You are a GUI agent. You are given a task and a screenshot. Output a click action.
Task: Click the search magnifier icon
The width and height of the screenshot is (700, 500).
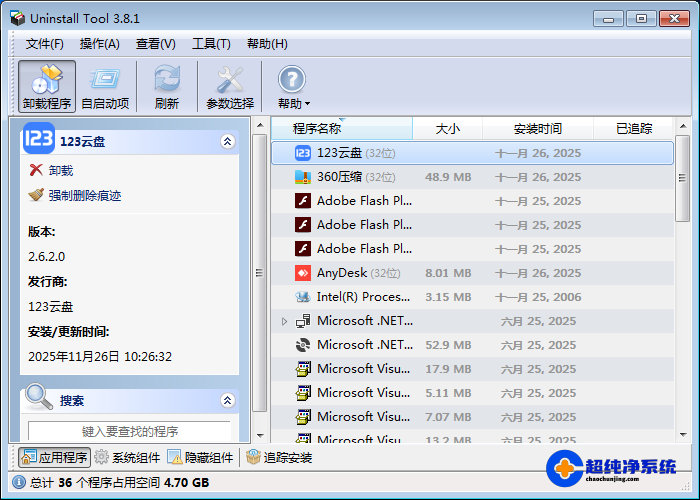click(x=39, y=399)
